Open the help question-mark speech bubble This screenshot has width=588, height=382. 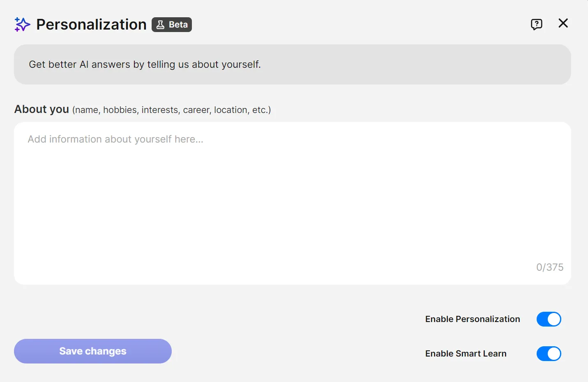pos(536,24)
